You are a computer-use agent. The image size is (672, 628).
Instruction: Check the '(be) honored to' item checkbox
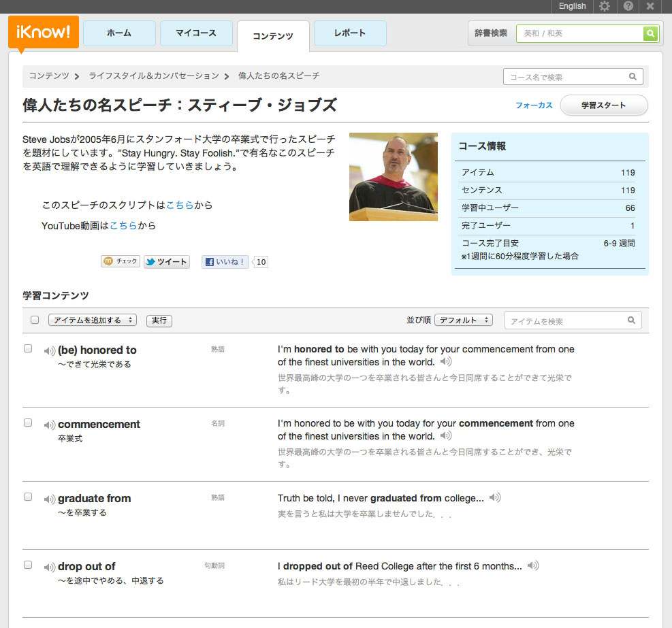(28, 348)
